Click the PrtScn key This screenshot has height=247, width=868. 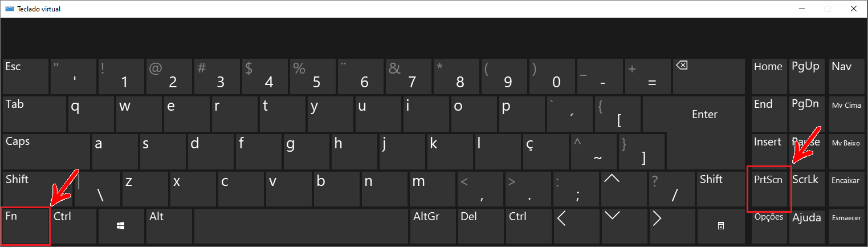(x=769, y=189)
